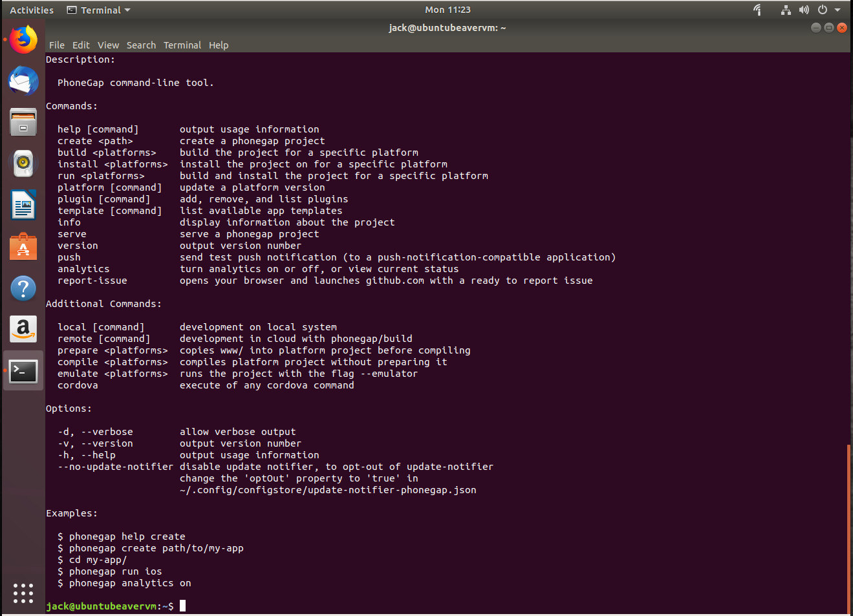
Task: Open the Files manager in dock
Action: pyautogui.click(x=23, y=122)
